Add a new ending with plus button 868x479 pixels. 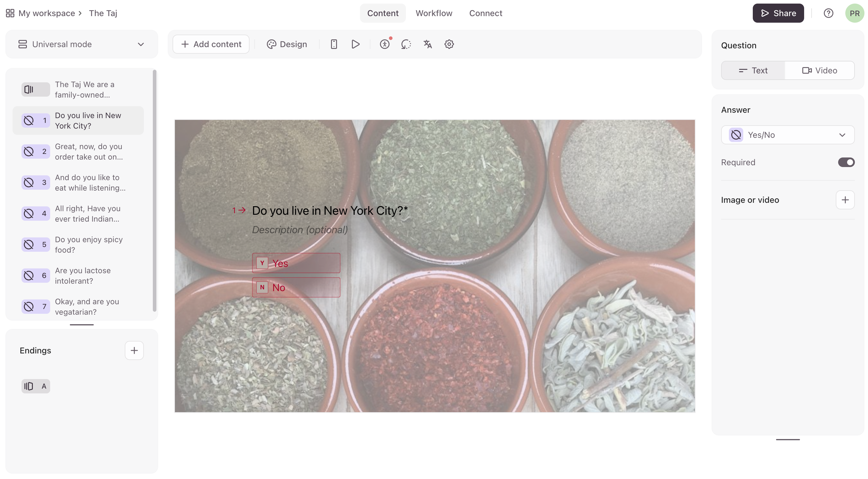click(x=134, y=350)
